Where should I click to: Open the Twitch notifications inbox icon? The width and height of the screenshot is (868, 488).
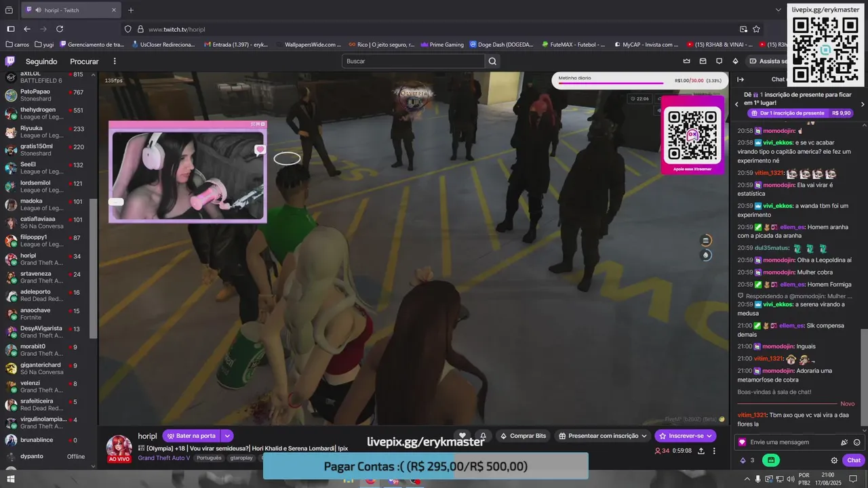pos(703,61)
